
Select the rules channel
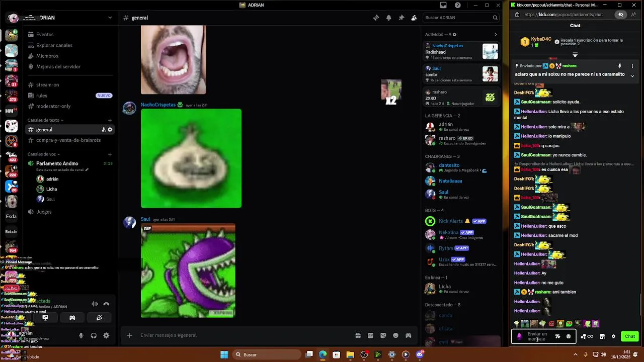[69, 96]
